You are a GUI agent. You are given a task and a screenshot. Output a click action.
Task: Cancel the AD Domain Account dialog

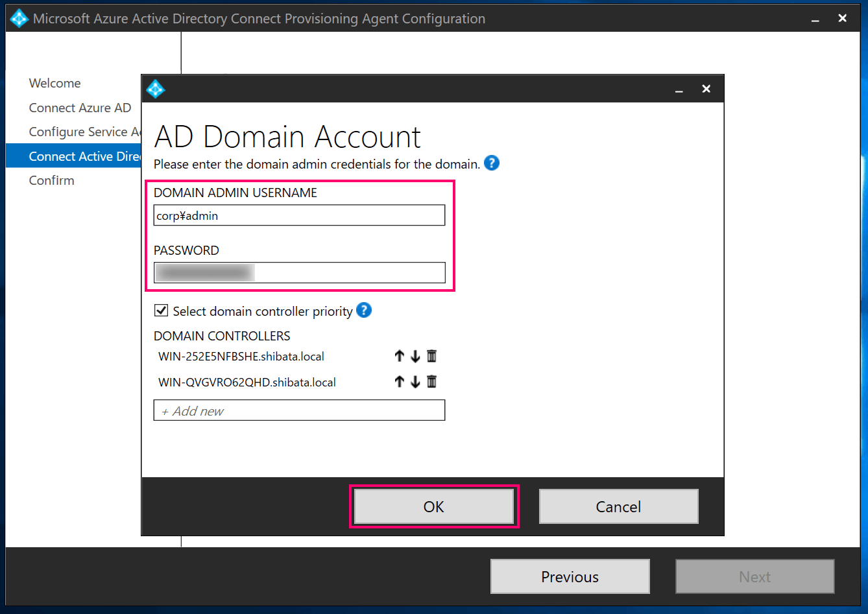coord(618,506)
